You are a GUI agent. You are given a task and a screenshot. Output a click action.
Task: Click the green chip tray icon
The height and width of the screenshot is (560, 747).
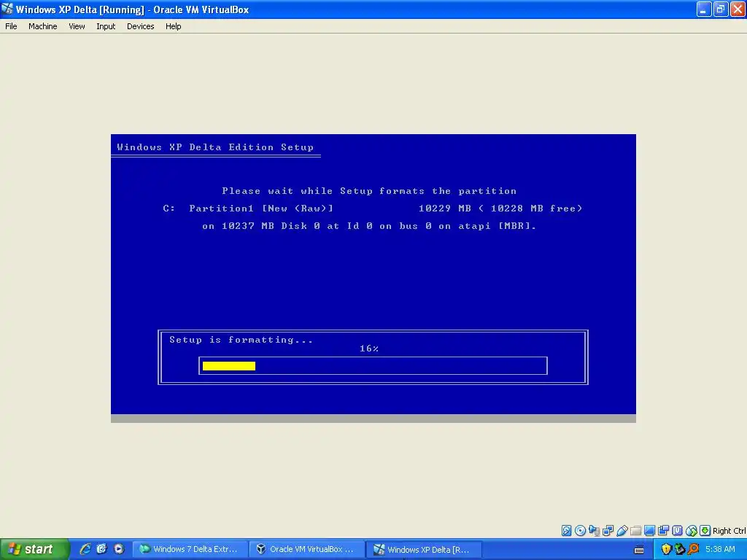coord(680,549)
